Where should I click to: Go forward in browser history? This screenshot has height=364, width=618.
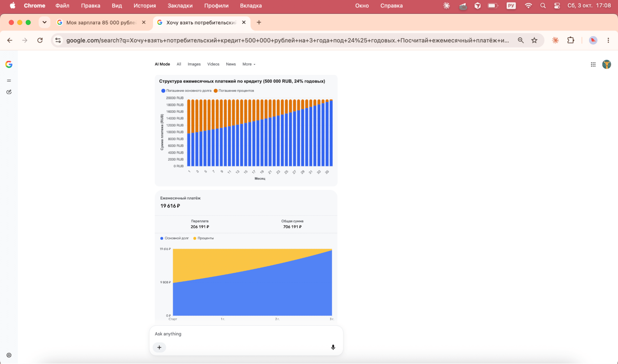tap(25, 40)
